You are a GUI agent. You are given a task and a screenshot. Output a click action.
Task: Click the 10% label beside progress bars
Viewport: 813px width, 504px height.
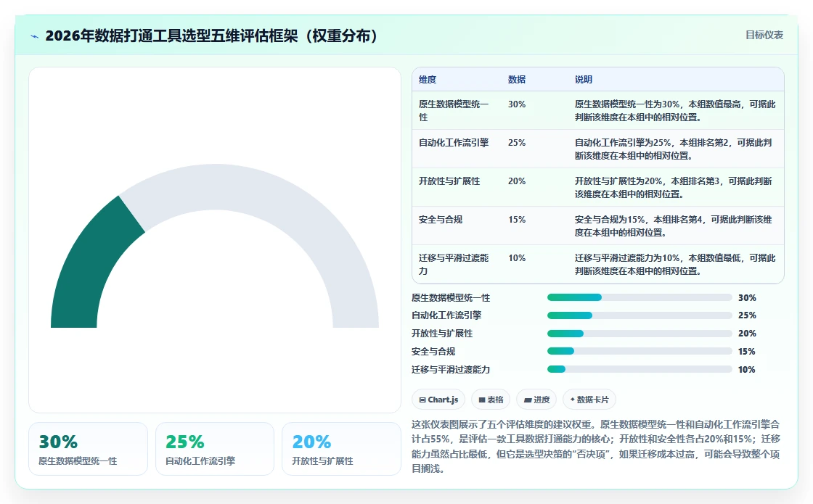point(747,369)
